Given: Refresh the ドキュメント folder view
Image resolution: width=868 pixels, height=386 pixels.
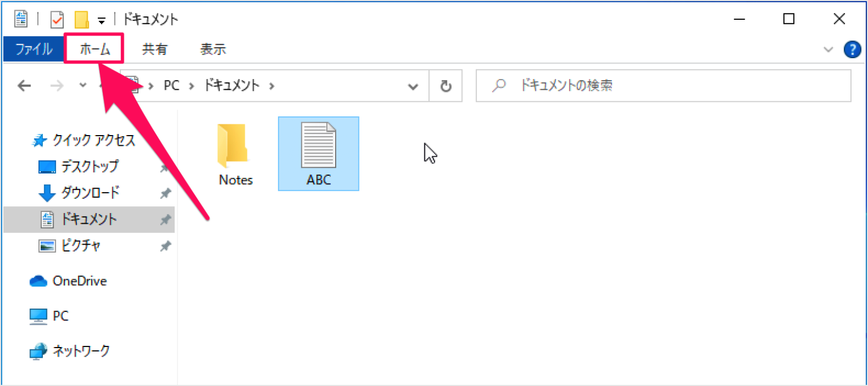Looking at the screenshot, I should tap(446, 86).
